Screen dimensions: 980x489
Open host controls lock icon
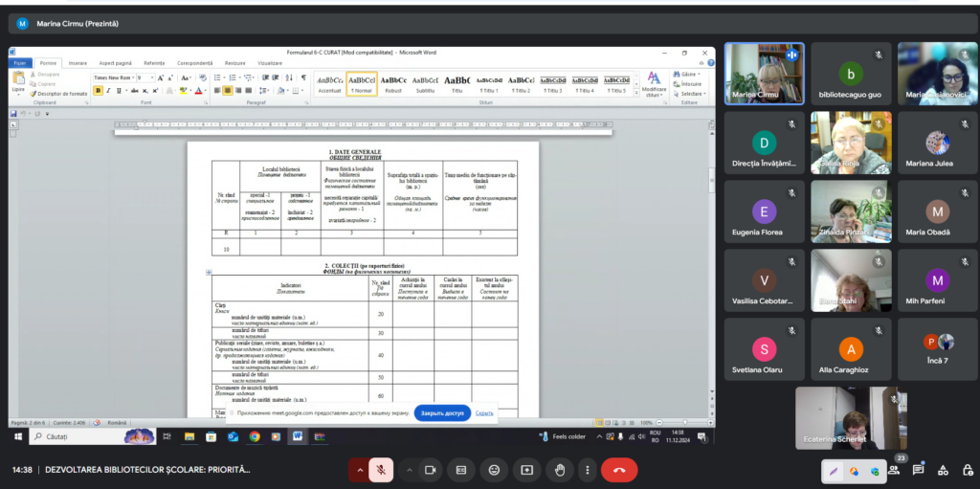[x=967, y=470]
